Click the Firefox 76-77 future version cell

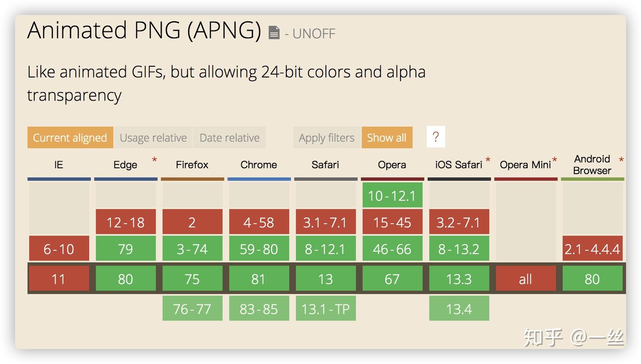(x=192, y=309)
